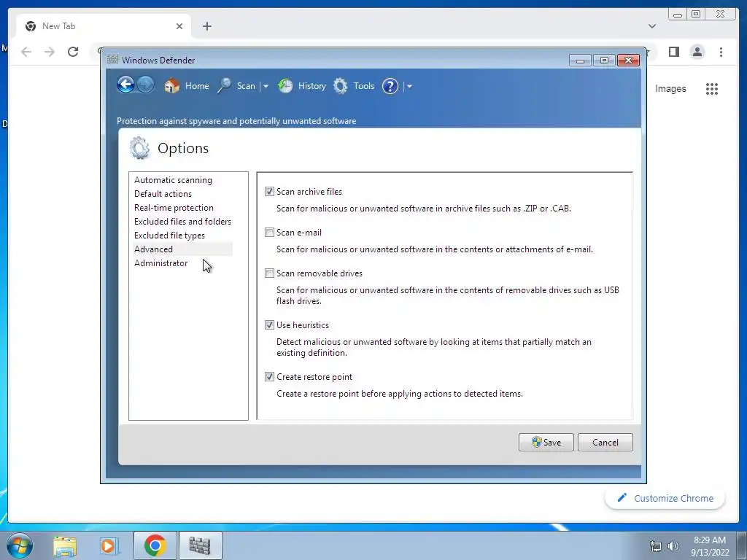Expand the help options dropdown arrow
Image resolution: width=747 pixels, height=560 pixels.
click(x=409, y=86)
